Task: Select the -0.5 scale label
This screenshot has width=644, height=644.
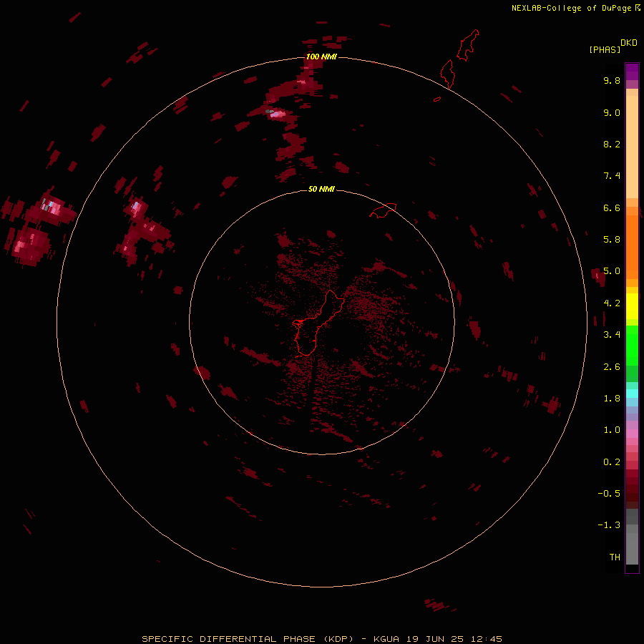Action: tap(609, 493)
